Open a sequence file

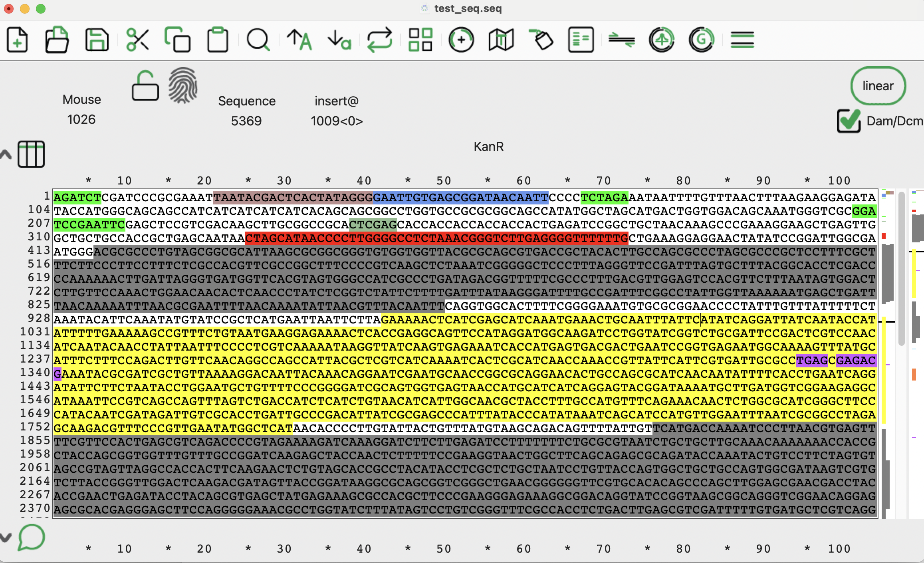coord(57,40)
